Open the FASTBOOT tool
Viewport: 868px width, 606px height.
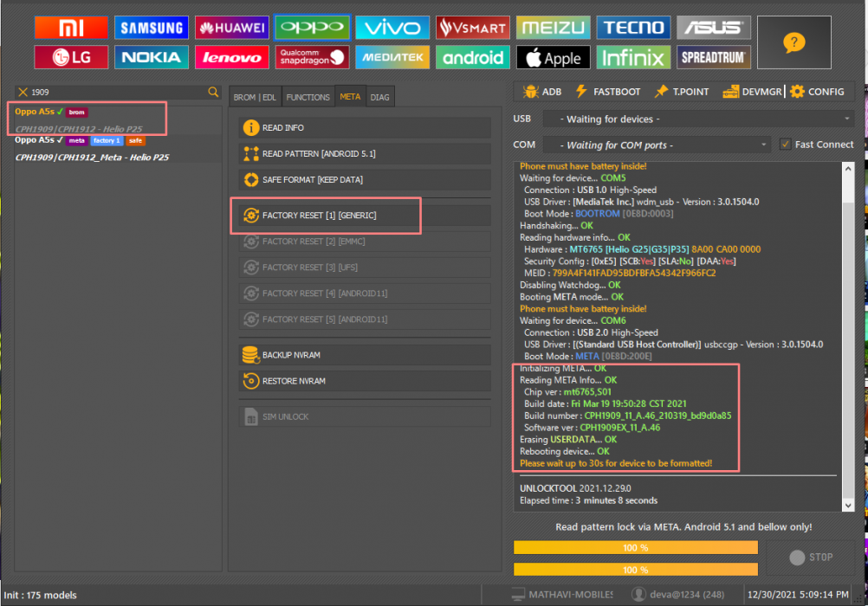[x=608, y=92]
